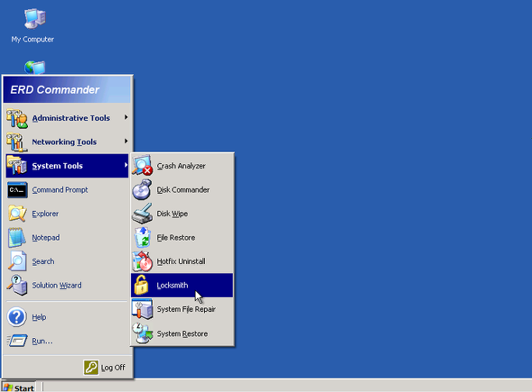Click the Administrative Tools icon
This screenshot has height=392, width=532.
pos(17,118)
